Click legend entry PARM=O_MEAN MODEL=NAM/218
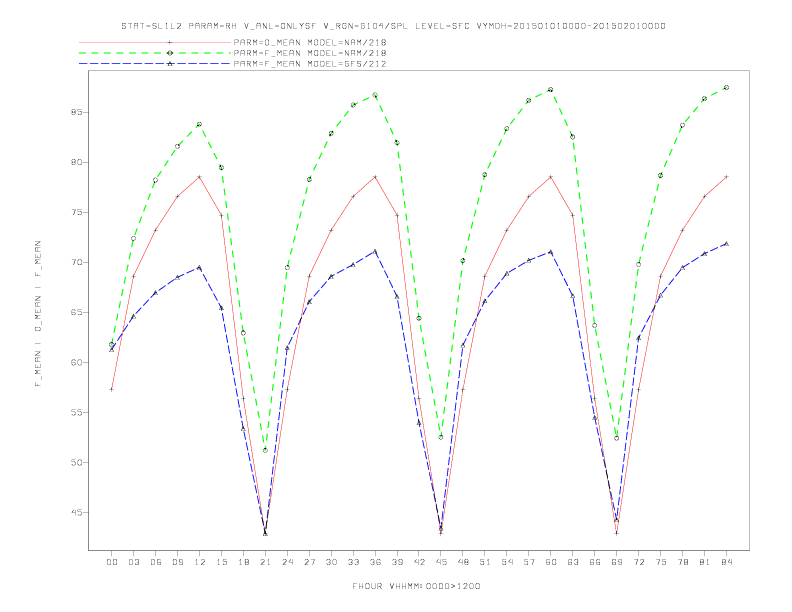 tap(310, 42)
